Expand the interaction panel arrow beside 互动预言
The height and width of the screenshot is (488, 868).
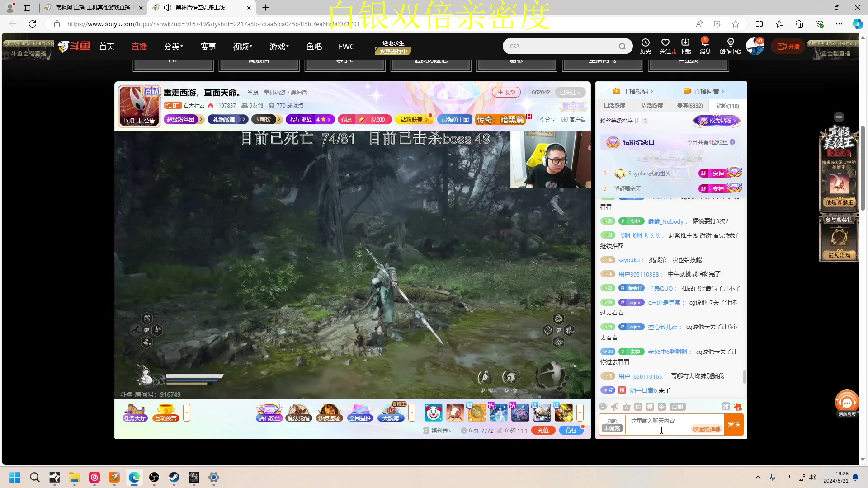tap(187, 413)
